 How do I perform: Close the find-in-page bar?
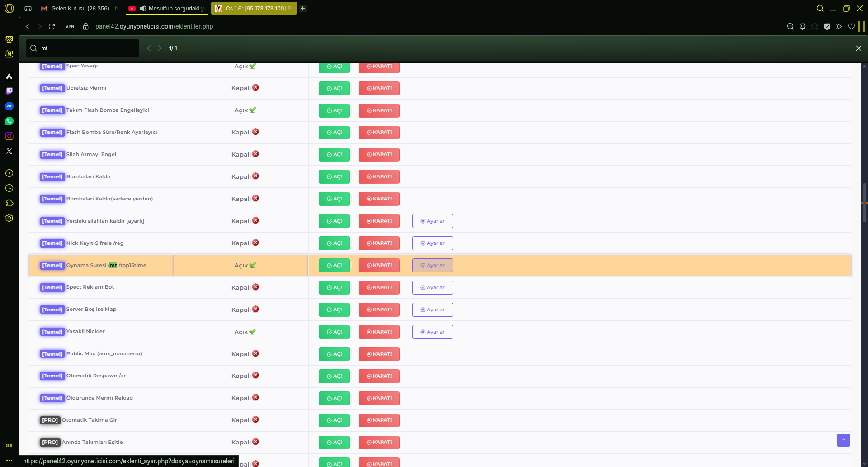click(859, 48)
